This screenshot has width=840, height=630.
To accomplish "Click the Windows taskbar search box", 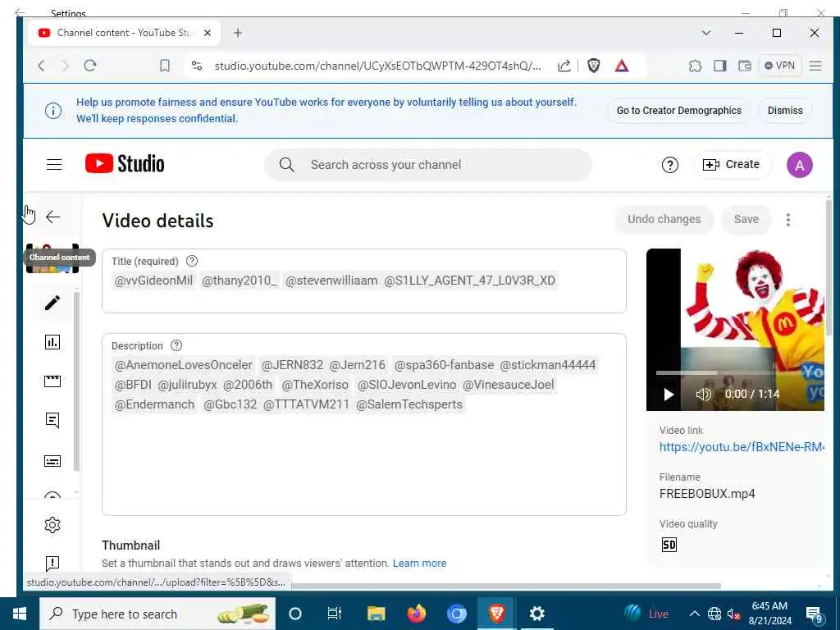I will 157,614.
